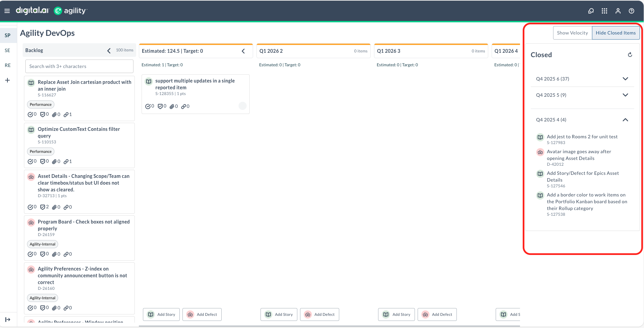Open the user profile icon
Viewport: 644px width, 328px height.
click(x=618, y=11)
